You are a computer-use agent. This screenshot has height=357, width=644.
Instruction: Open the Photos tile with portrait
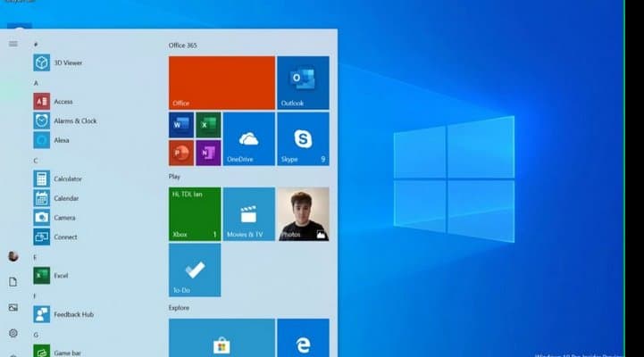pos(303,214)
